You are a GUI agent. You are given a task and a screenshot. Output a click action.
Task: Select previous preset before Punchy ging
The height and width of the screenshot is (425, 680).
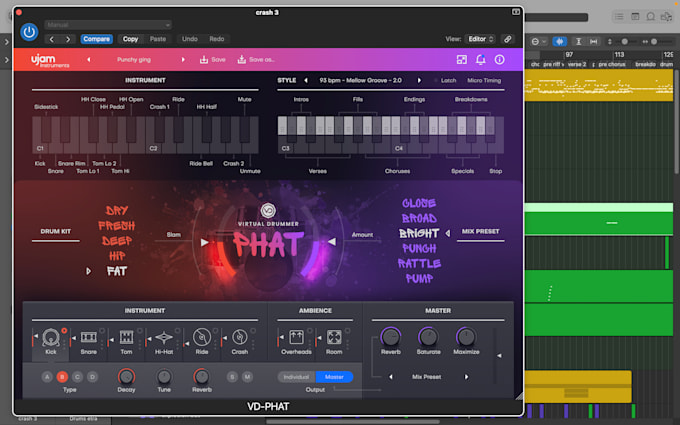point(89,59)
